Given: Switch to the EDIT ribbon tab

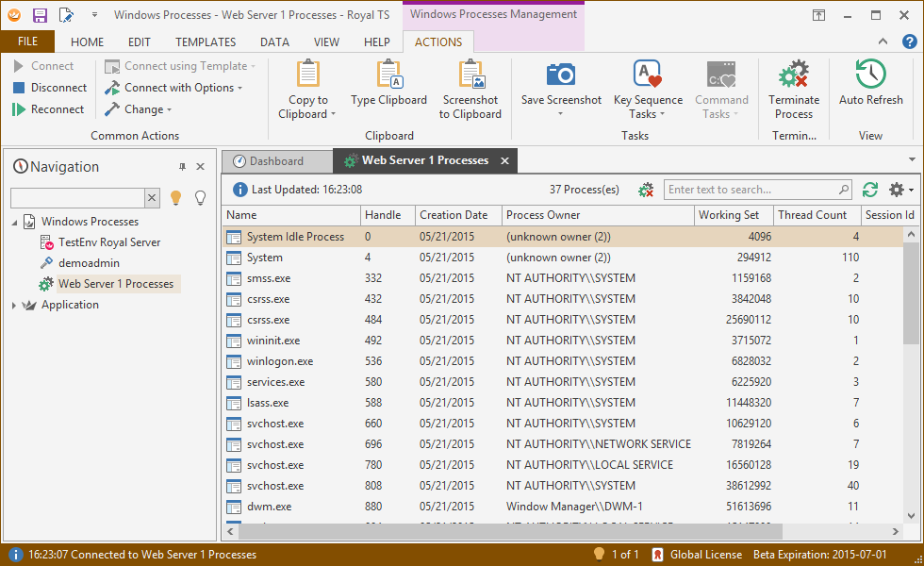Looking at the screenshot, I should tap(140, 42).
